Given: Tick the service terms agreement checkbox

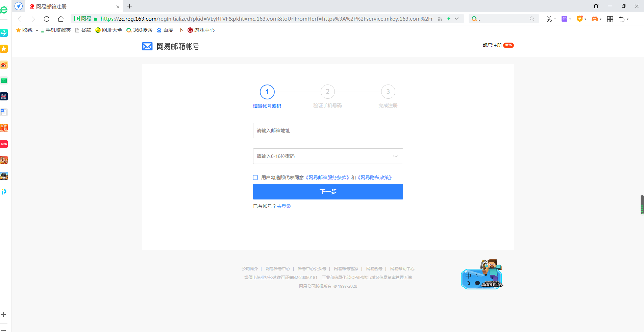Looking at the screenshot, I should pyautogui.click(x=255, y=177).
